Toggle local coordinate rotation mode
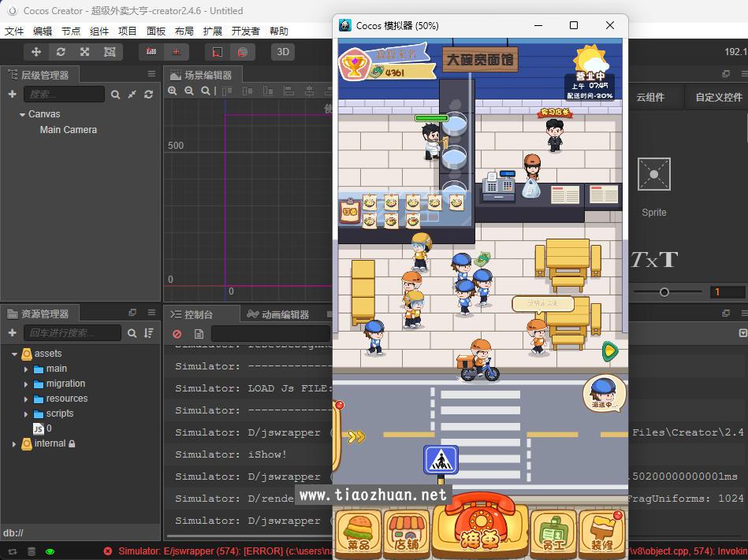Viewport: 748px width, 560px height. [x=217, y=51]
